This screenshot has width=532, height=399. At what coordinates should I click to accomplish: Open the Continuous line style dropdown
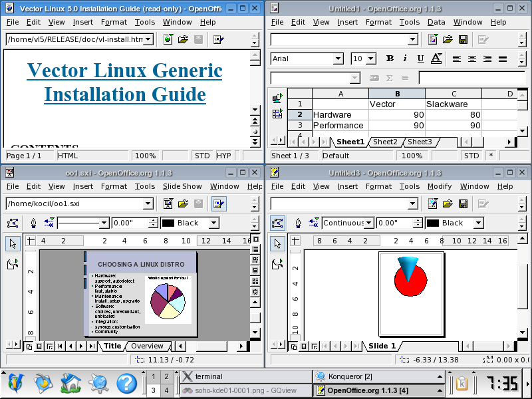[369, 223]
